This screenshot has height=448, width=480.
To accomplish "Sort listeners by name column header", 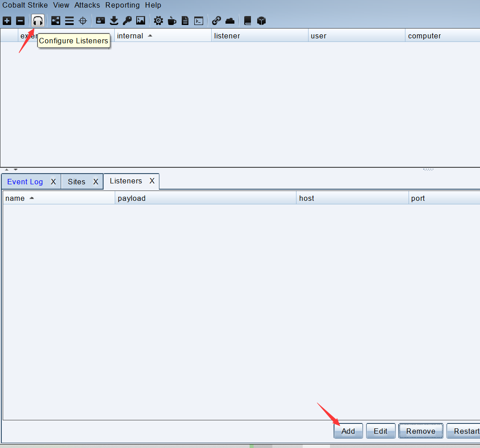I will [x=59, y=198].
